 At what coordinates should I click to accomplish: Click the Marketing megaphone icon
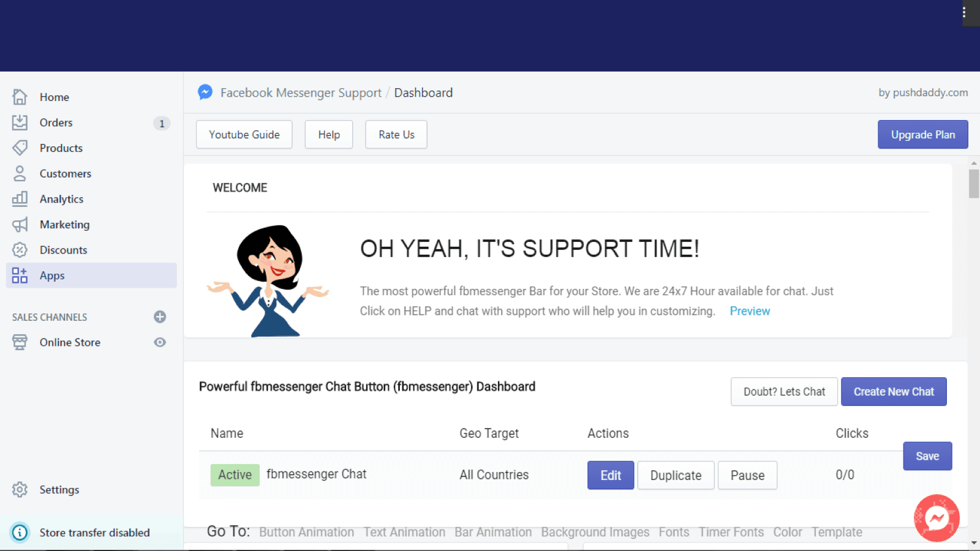point(19,224)
